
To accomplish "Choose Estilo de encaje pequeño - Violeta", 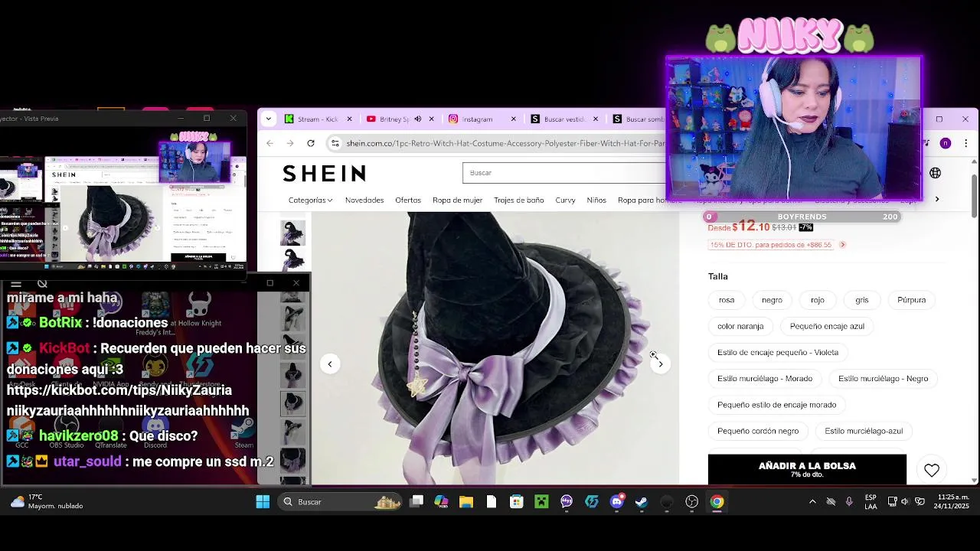I will tap(778, 352).
